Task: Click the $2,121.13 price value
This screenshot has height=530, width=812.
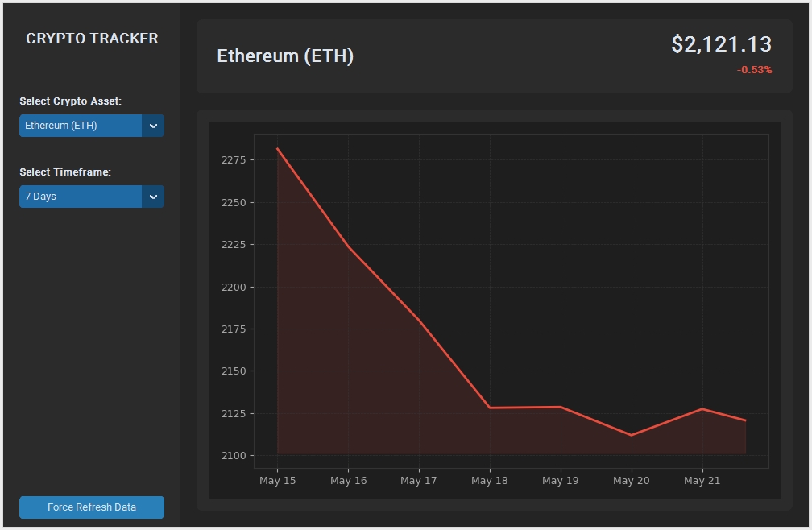Action: tap(722, 44)
